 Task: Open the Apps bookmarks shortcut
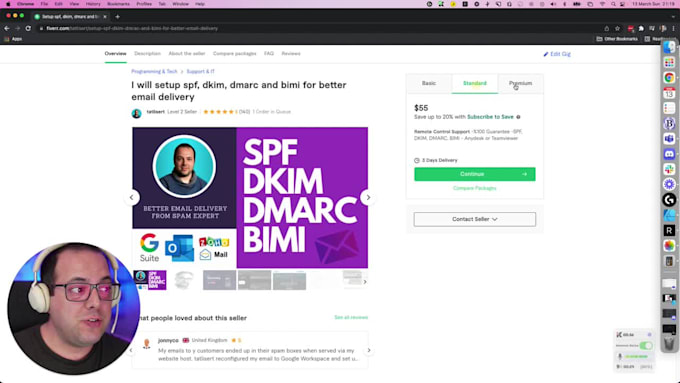click(x=13, y=39)
